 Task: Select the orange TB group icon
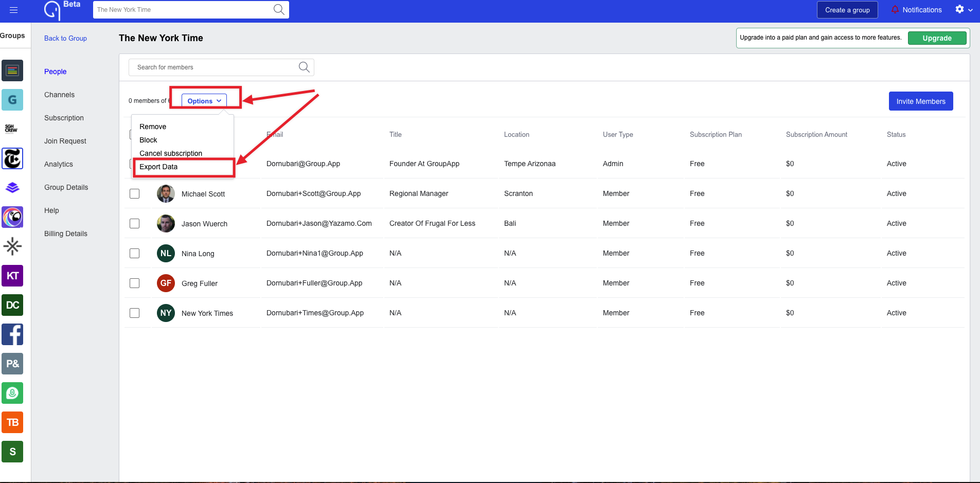coord(12,422)
